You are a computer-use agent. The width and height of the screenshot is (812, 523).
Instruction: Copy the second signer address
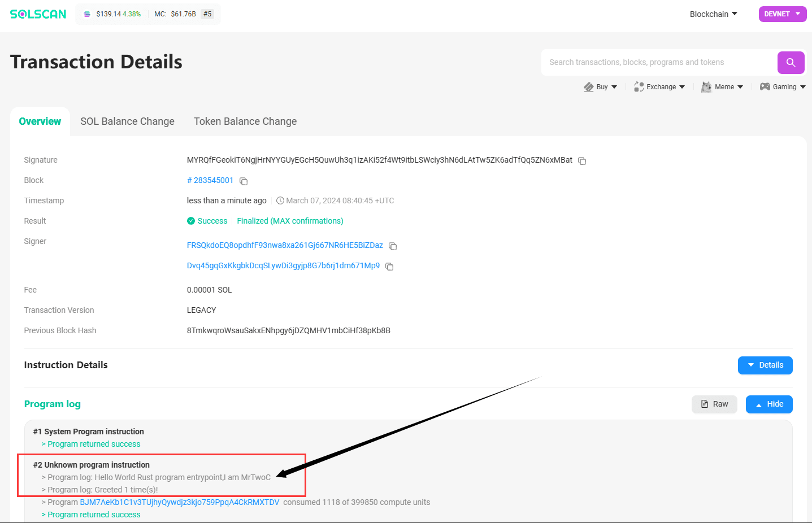pos(389,267)
